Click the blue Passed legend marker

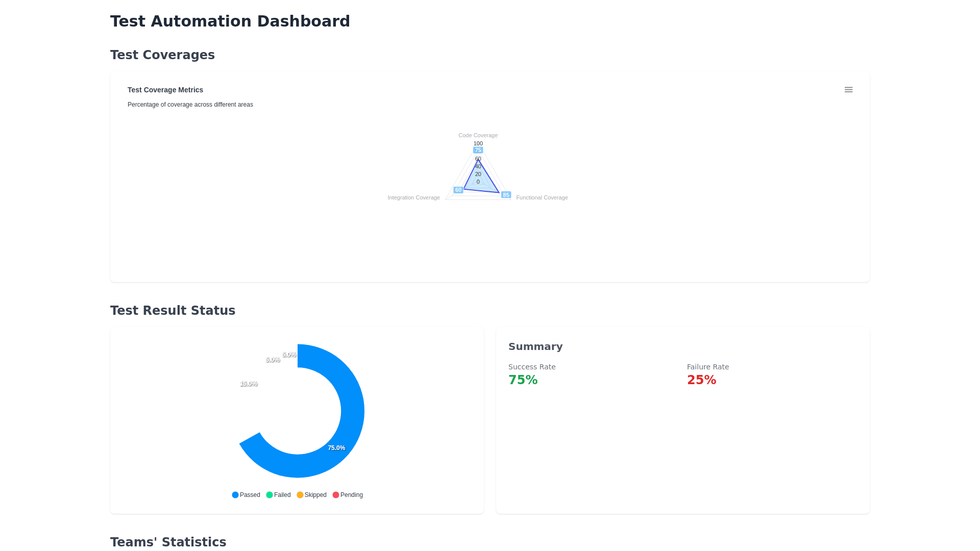click(x=235, y=495)
